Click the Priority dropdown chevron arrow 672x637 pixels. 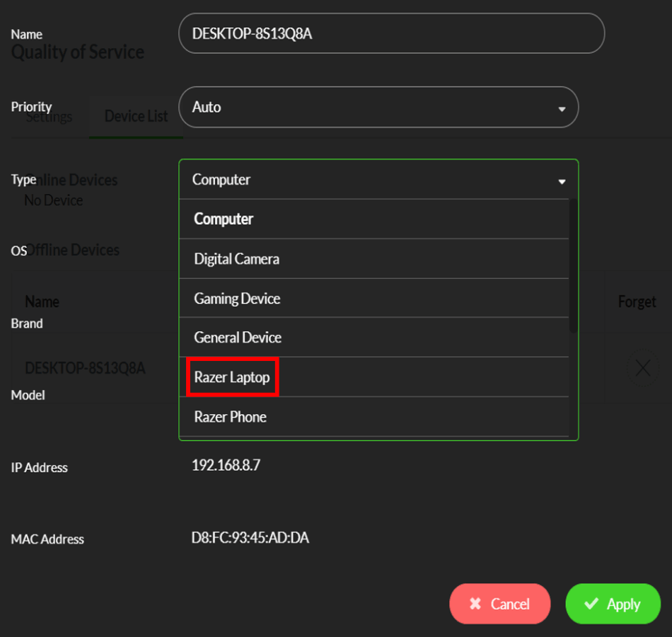[562, 108]
